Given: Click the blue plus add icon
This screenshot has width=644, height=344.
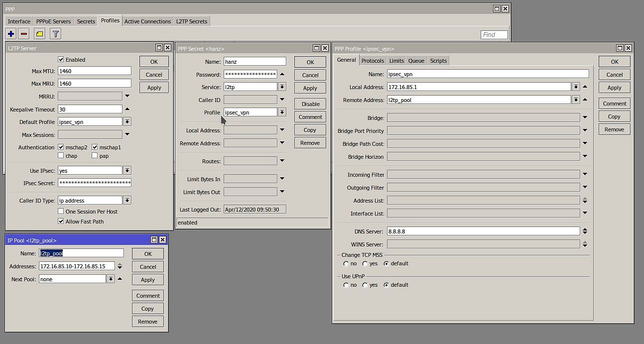Looking at the screenshot, I should [11, 34].
